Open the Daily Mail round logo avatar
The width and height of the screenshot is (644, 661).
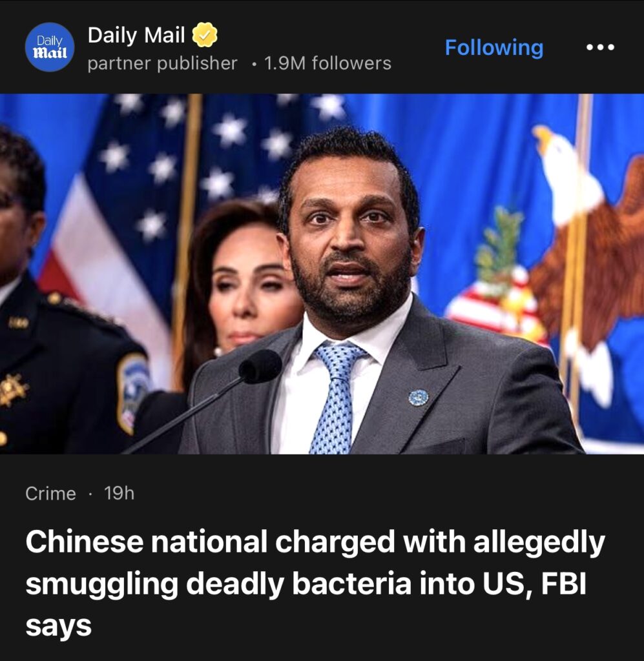[x=50, y=46]
